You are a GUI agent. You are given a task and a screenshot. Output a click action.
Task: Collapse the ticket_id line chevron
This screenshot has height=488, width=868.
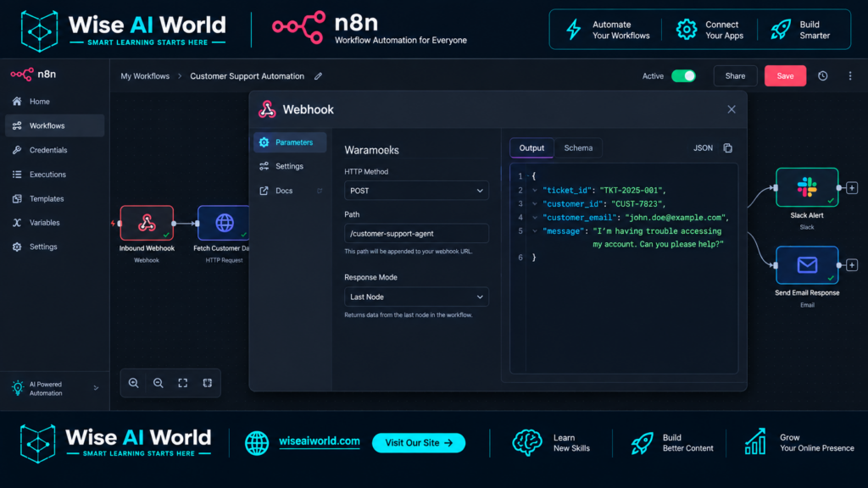point(535,191)
